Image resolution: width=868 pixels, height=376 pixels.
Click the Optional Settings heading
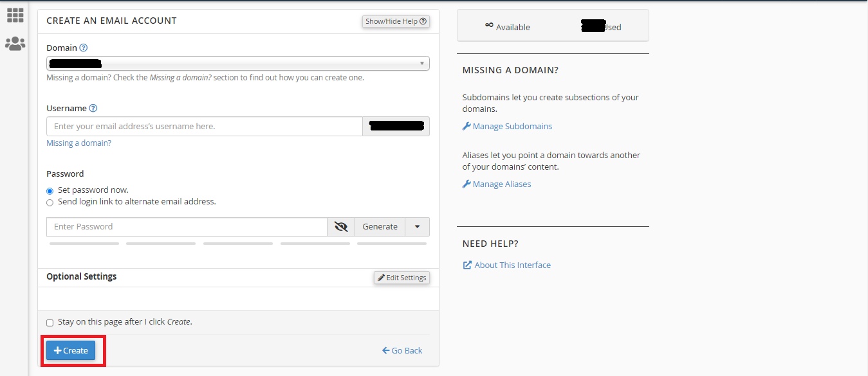[x=82, y=276]
